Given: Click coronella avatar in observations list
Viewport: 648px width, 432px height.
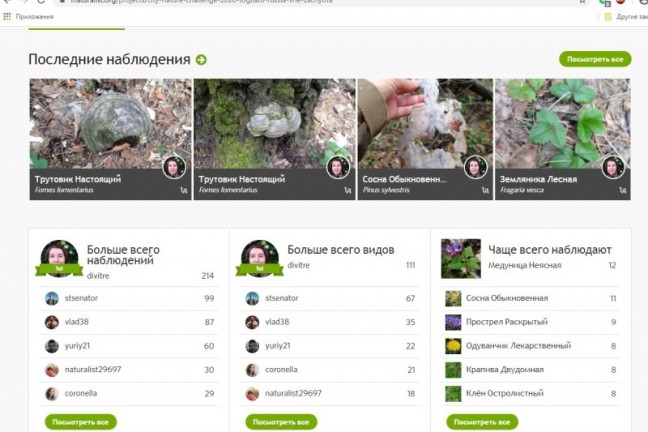Looking at the screenshot, I should point(52,394).
